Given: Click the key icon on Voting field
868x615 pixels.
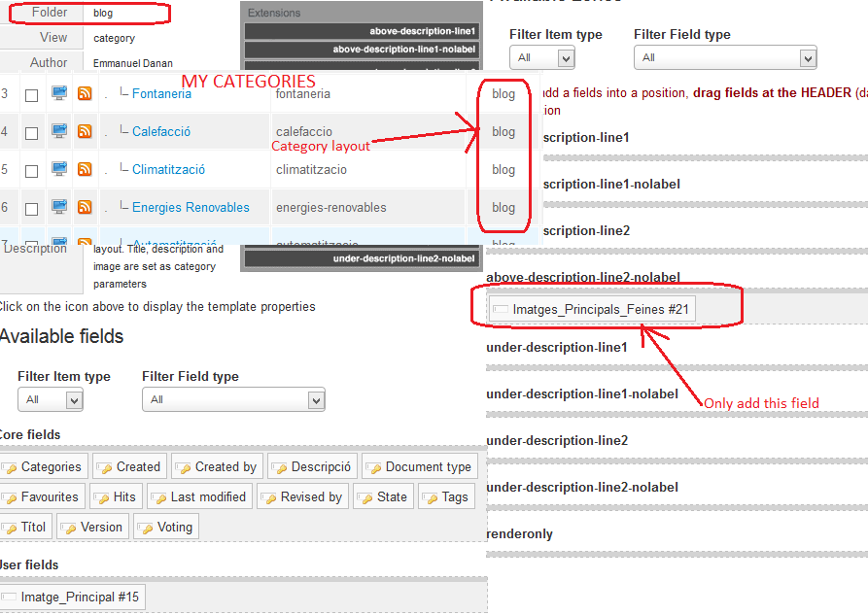Looking at the screenshot, I should pyautogui.click(x=146, y=529).
